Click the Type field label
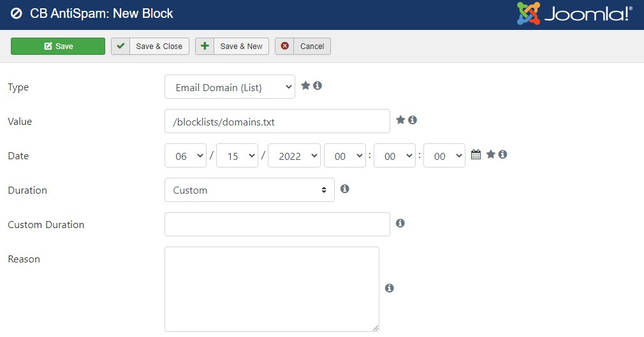The image size is (644, 337). tap(18, 87)
